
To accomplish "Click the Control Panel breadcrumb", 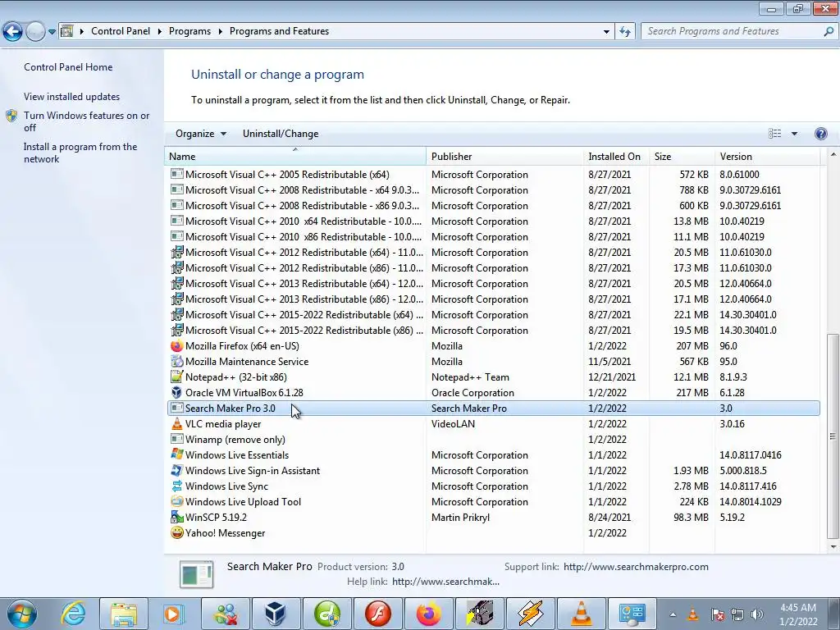I will point(121,31).
